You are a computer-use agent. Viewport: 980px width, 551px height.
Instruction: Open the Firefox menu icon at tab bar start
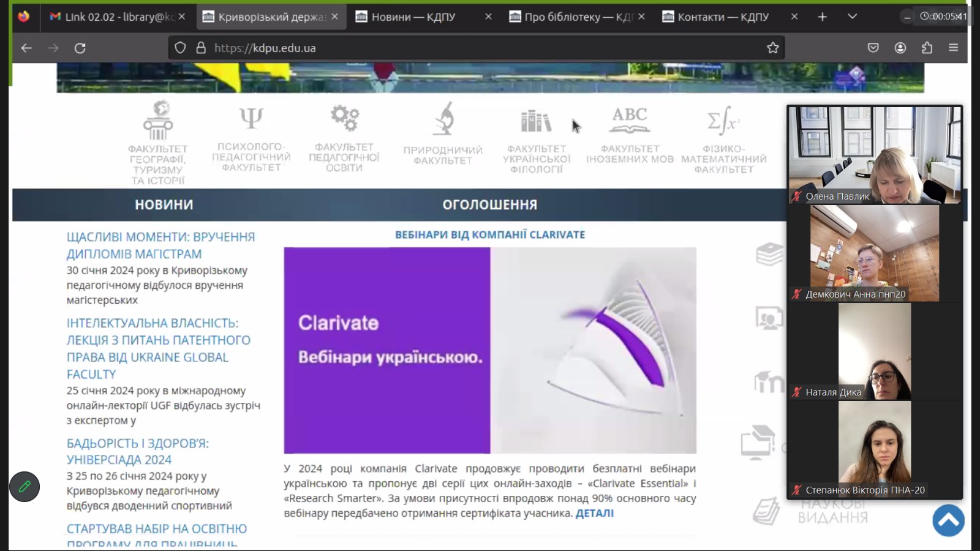pyautogui.click(x=24, y=17)
